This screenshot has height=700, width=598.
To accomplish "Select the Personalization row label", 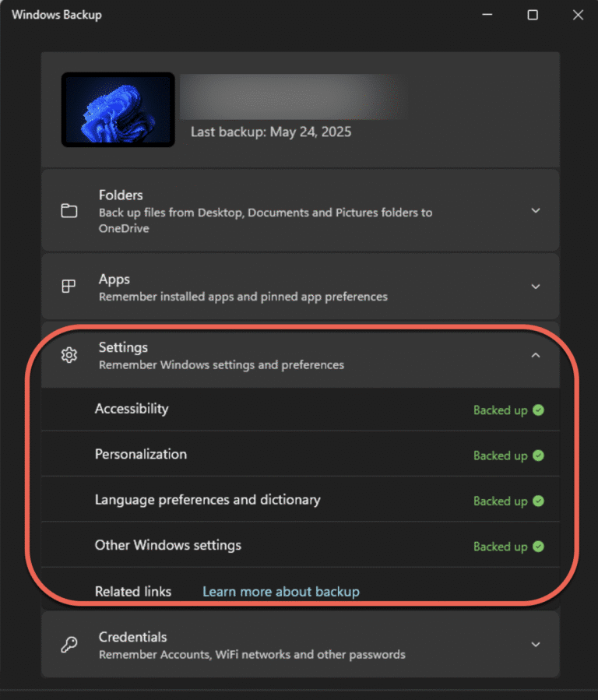I will coord(141,455).
